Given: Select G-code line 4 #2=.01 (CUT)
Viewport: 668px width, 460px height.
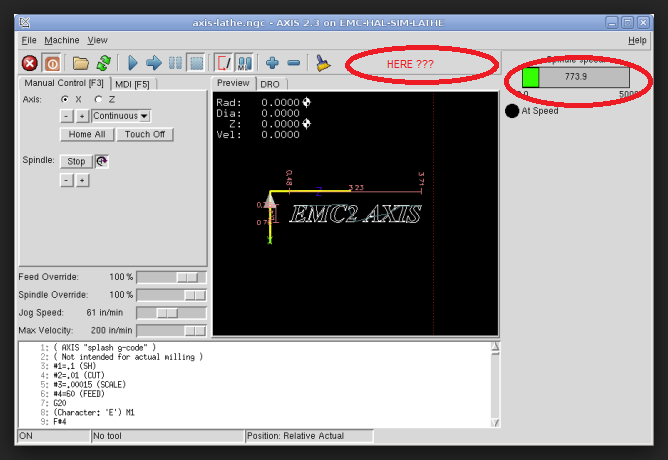Looking at the screenshot, I should [x=79, y=375].
